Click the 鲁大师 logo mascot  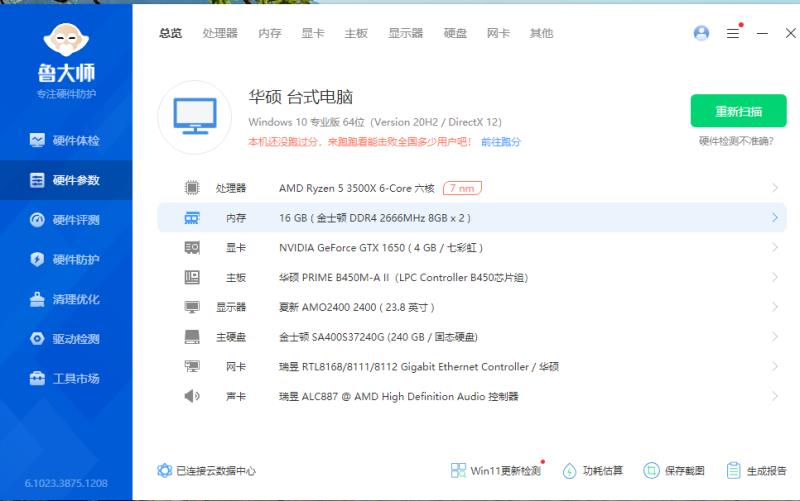pyautogui.click(x=66, y=40)
